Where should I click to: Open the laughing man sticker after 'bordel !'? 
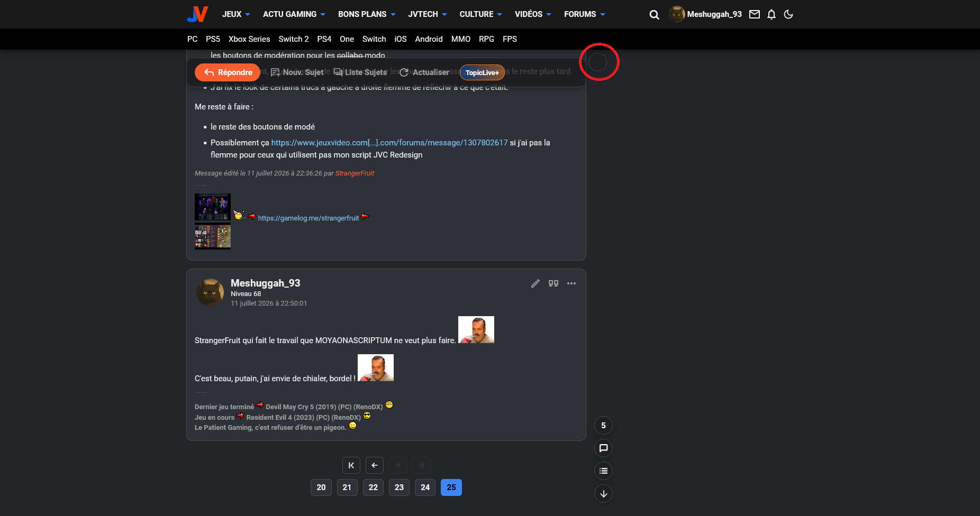pyautogui.click(x=376, y=368)
